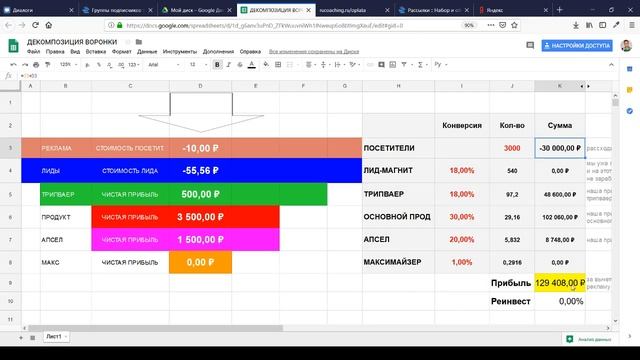Open the font size dropdown

198,64
